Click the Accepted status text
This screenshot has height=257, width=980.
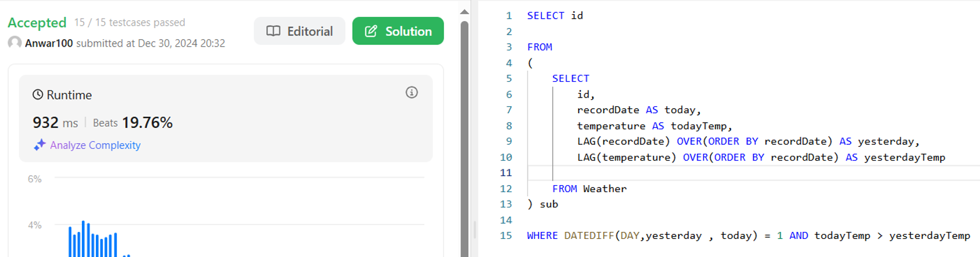click(x=37, y=22)
